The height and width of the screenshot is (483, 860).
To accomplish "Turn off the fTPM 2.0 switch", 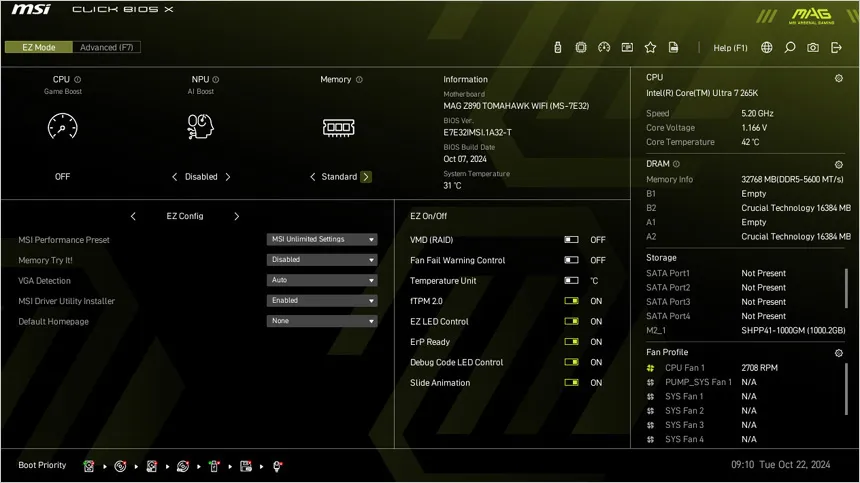I will point(572,301).
